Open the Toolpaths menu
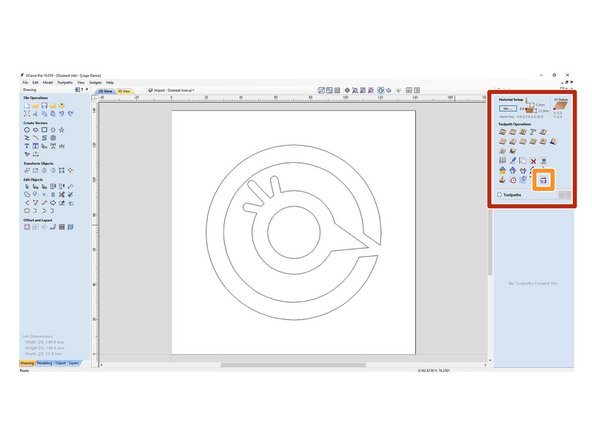Screen dimensions: 592x444 [x=65, y=82]
